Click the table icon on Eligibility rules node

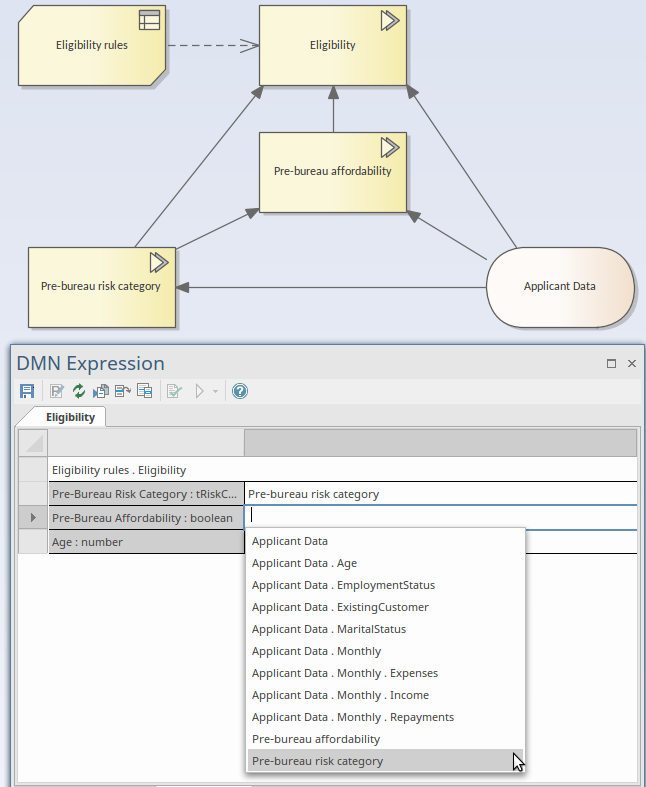[149, 21]
